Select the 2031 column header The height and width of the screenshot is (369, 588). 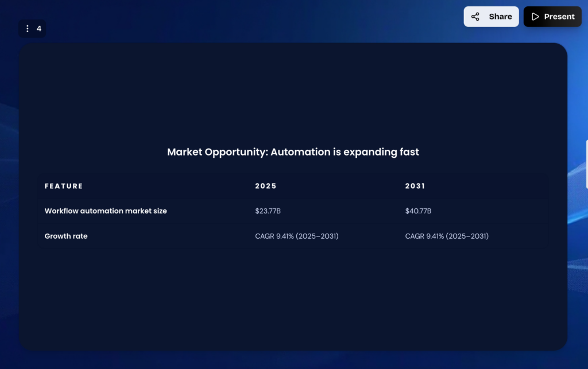[415, 186]
